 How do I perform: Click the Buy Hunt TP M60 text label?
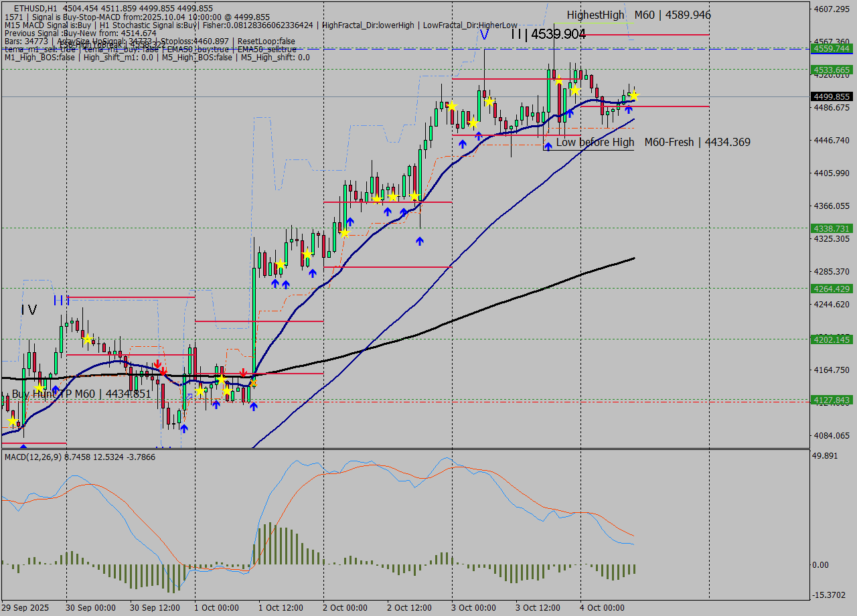click(x=81, y=394)
